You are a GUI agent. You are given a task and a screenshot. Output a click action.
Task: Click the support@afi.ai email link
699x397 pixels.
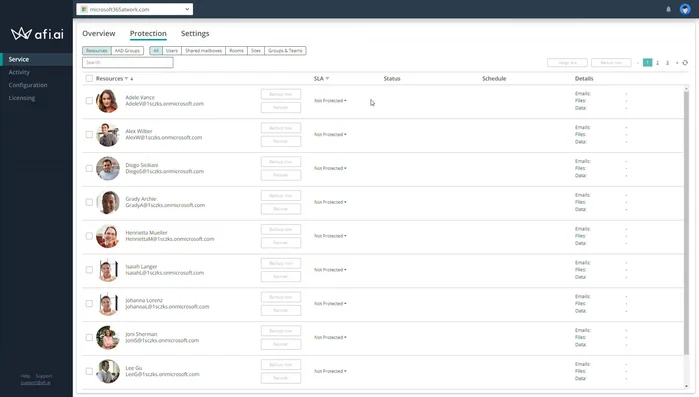pos(36,383)
